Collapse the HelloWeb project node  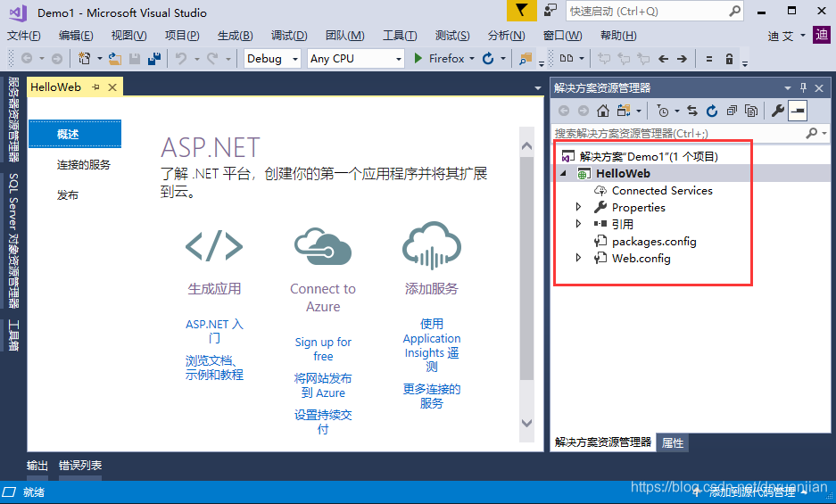pyautogui.click(x=564, y=173)
